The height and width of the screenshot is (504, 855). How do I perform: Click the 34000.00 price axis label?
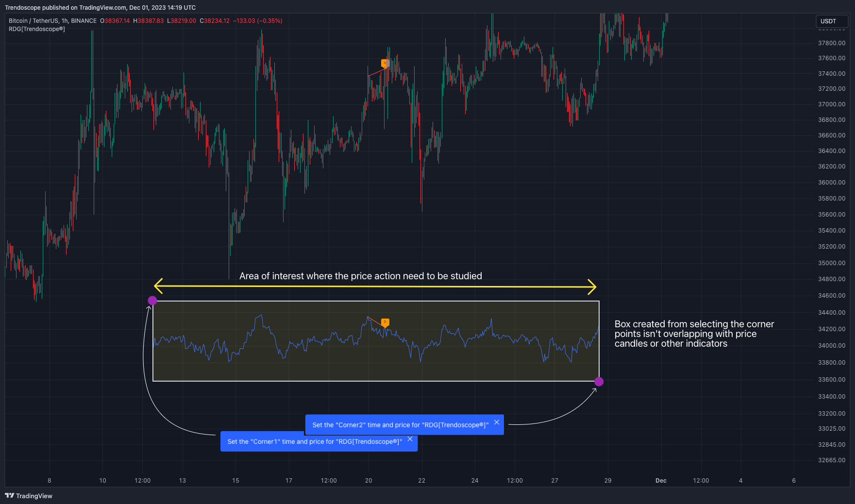coord(832,346)
